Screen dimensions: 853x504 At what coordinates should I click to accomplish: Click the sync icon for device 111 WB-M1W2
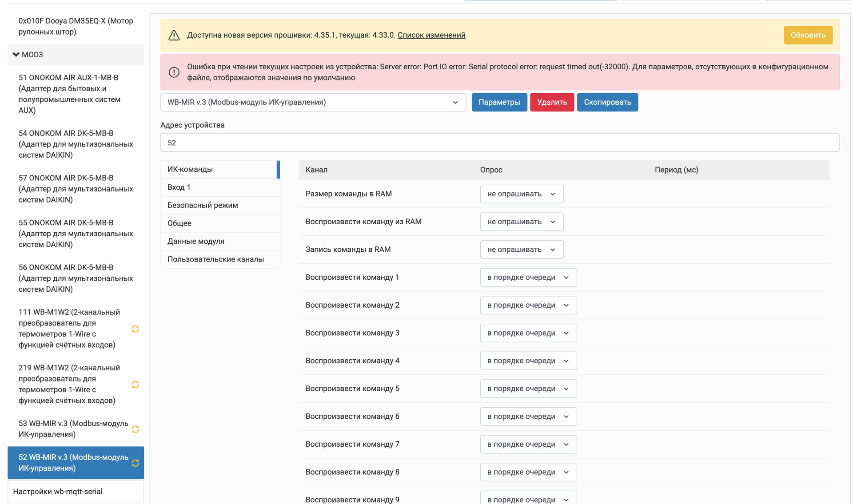coord(136,329)
